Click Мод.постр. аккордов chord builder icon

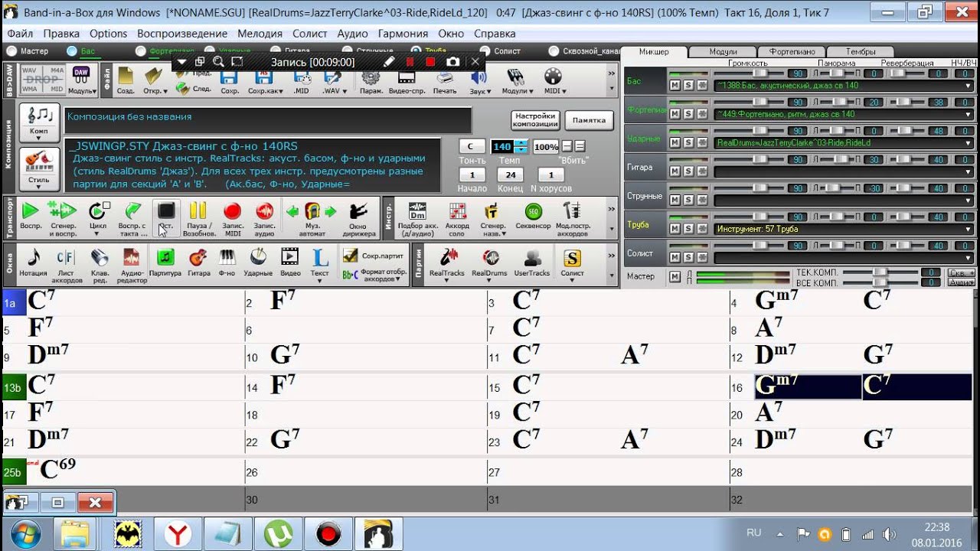coord(573,218)
